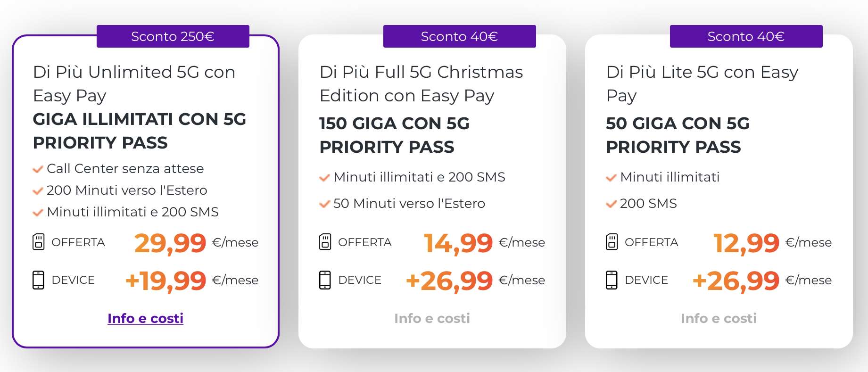Image resolution: width=868 pixels, height=372 pixels.
Task: Click the phone device icon in Unlimited 5G card
Action: pos(38,280)
